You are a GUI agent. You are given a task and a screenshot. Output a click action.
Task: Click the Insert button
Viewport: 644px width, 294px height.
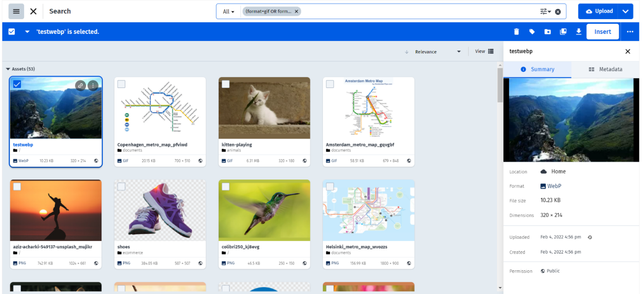(x=603, y=32)
